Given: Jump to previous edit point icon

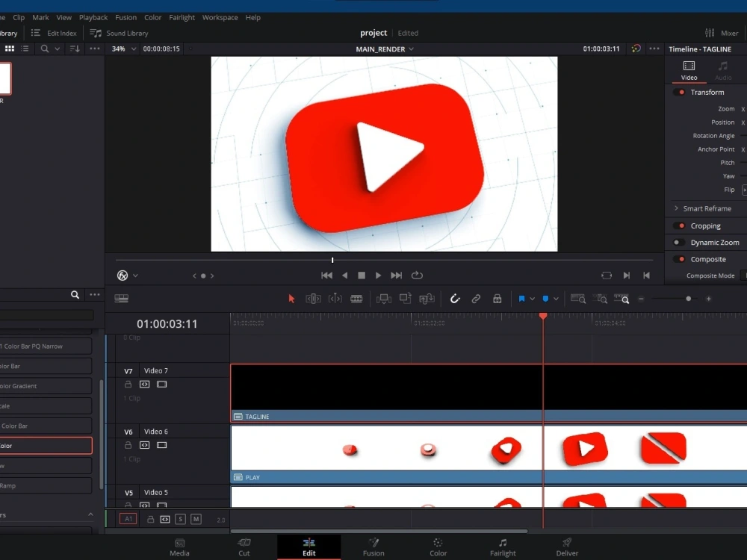Looking at the screenshot, I should (646, 276).
